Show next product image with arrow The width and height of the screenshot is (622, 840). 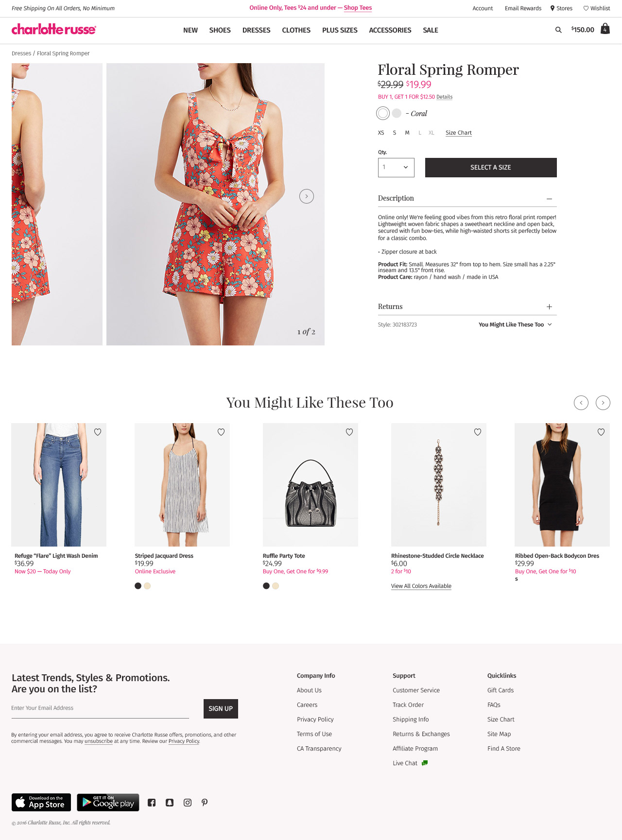(x=307, y=196)
